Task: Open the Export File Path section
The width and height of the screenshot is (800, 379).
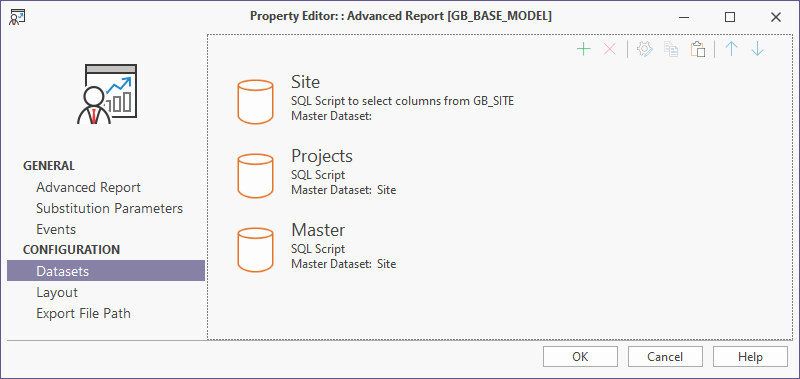Action: click(83, 313)
